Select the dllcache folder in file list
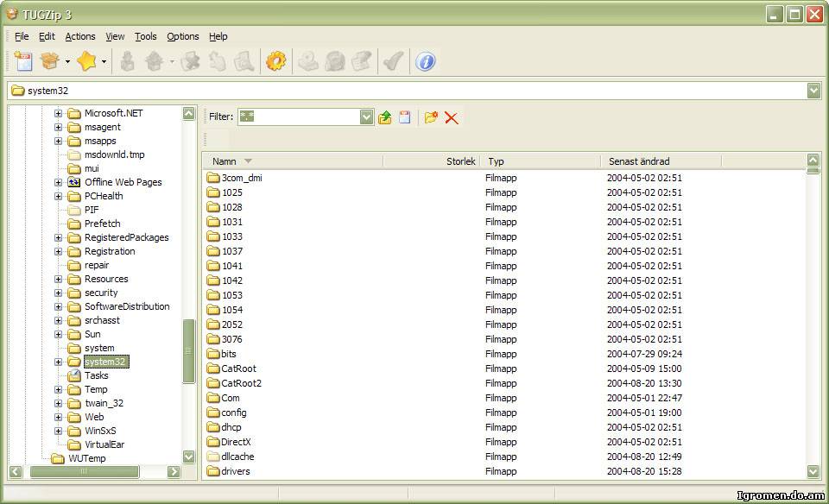The height and width of the screenshot is (504, 829). 237,457
